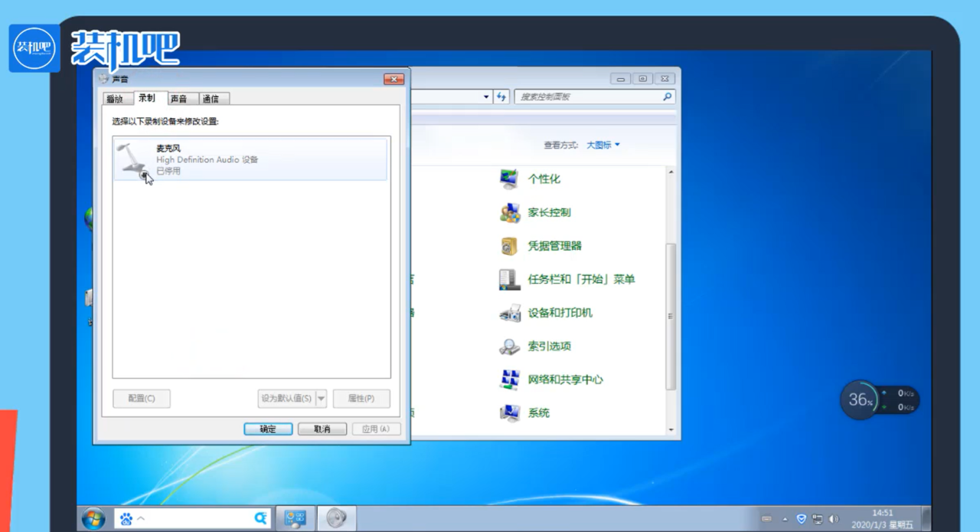Click the 取消 button
Image resolution: width=980 pixels, height=532 pixels.
pos(322,429)
